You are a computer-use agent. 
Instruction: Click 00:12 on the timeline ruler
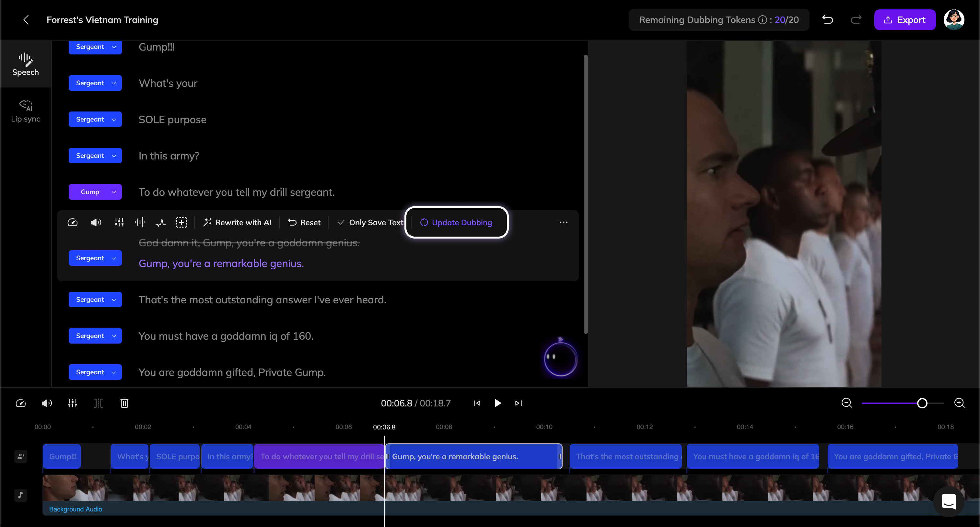coord(645,427)
